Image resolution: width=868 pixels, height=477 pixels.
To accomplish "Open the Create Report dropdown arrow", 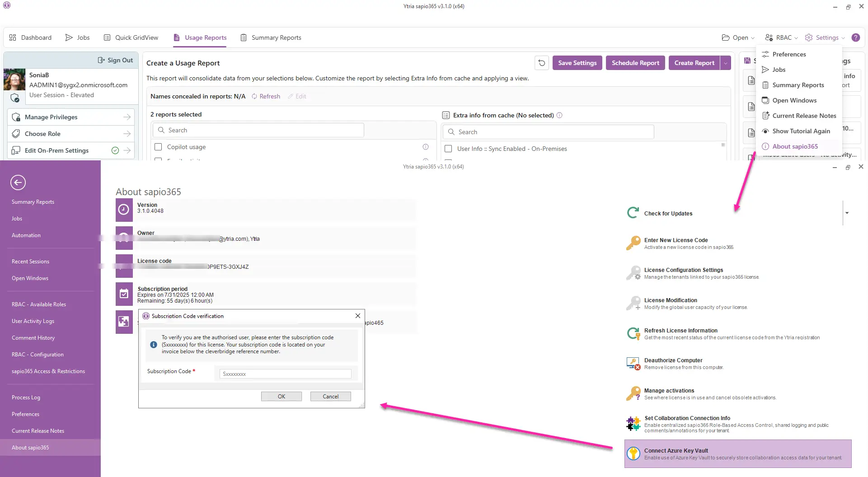I will click(x=726, y=63).
